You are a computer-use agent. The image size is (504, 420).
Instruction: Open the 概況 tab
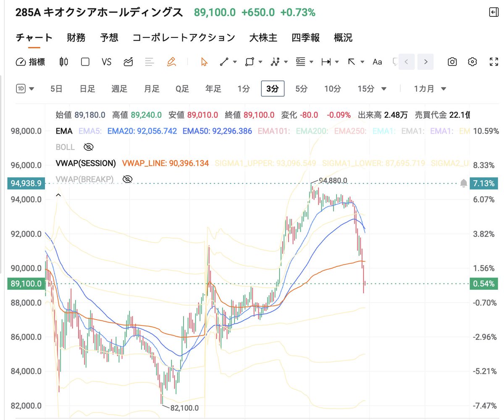tap(343, 38)
